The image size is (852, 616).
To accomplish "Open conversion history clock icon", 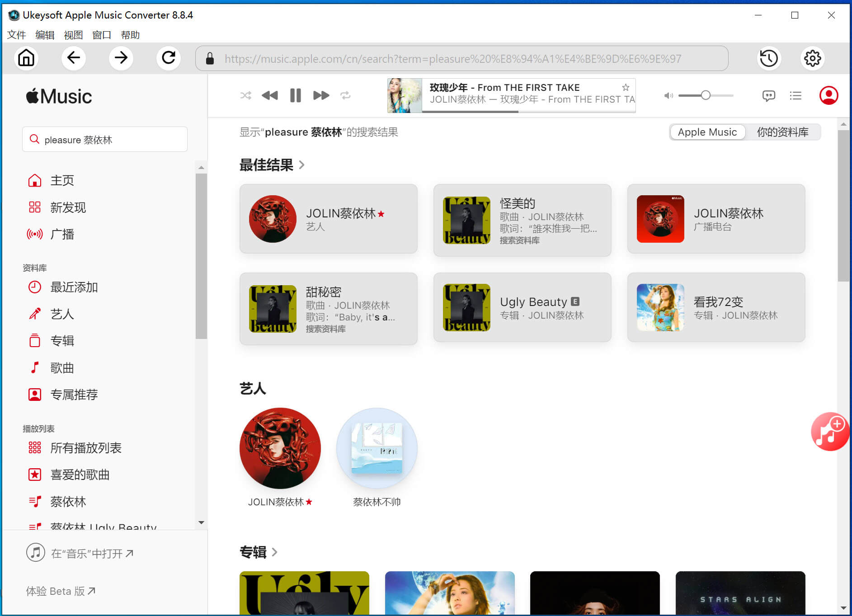I will pos(769,58).
